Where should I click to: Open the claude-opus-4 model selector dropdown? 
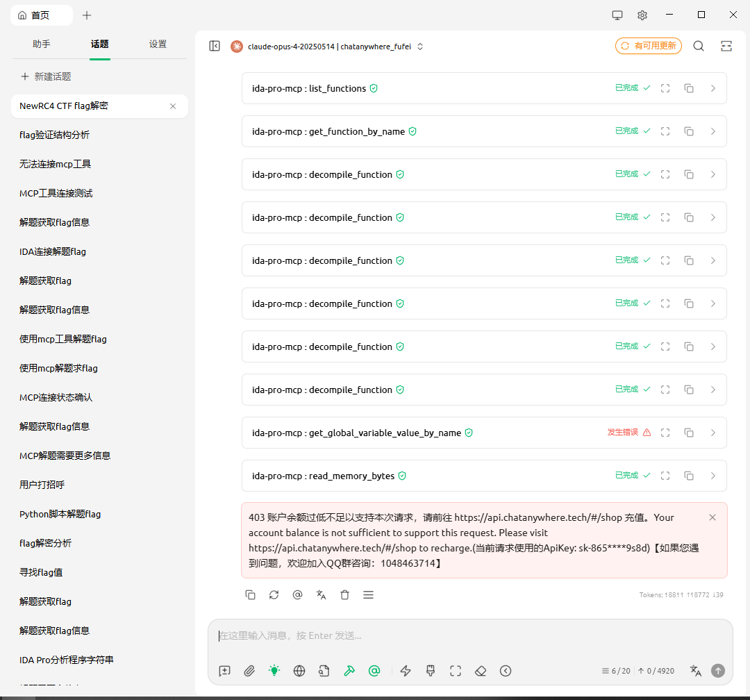pos(328,47)
